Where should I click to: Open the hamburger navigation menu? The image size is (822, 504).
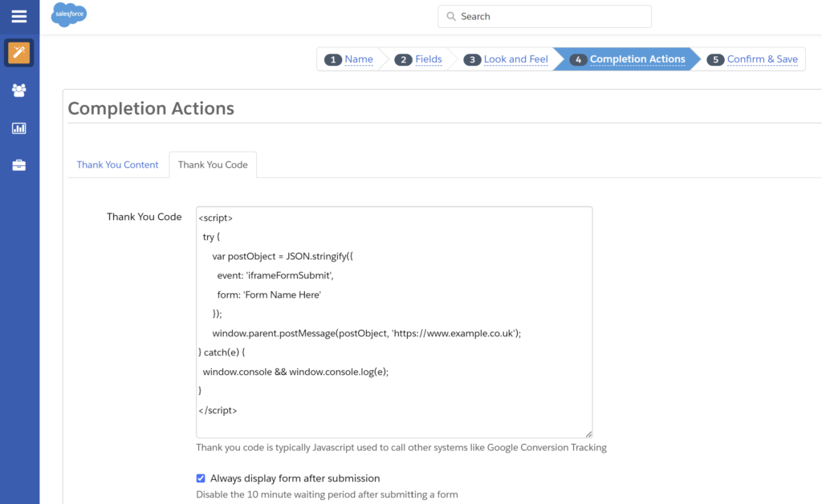coord(19,16)
